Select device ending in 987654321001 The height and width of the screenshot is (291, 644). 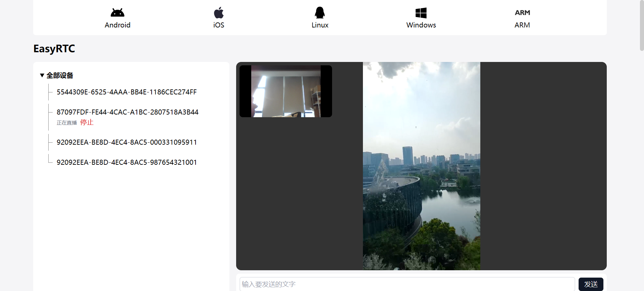(x=126, y=162)
